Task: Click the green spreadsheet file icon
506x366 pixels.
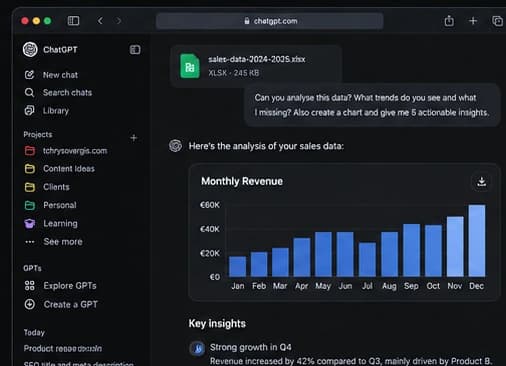Action: tap(190, 66)
